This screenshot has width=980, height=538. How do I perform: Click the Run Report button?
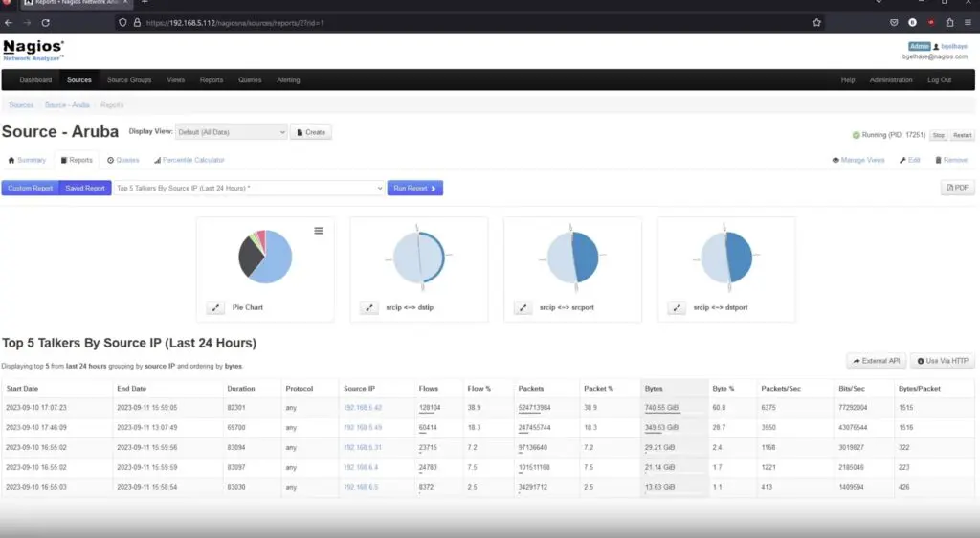click(x=414, y=189)
